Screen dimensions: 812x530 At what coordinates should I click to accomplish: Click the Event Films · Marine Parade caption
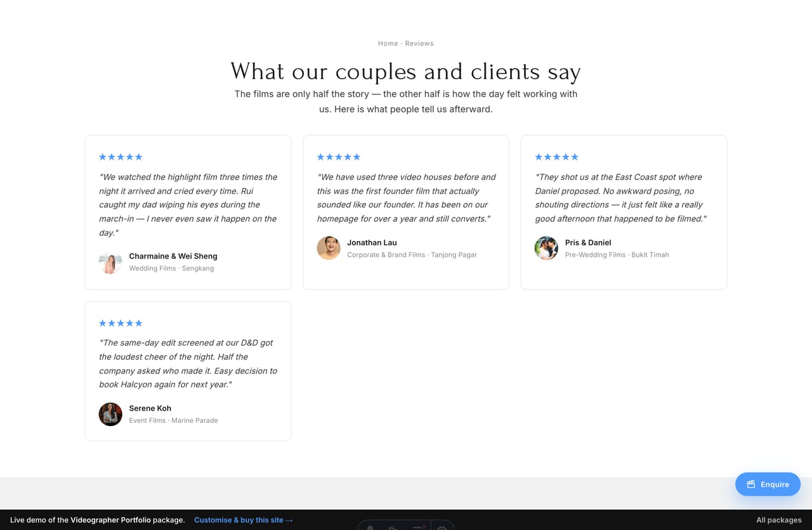(x=173, y=420)
